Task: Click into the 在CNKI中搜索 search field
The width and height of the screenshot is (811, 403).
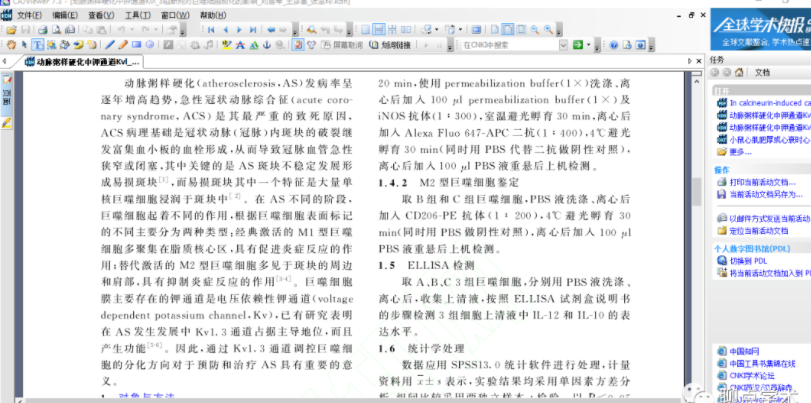Action: tap(510, 45)
